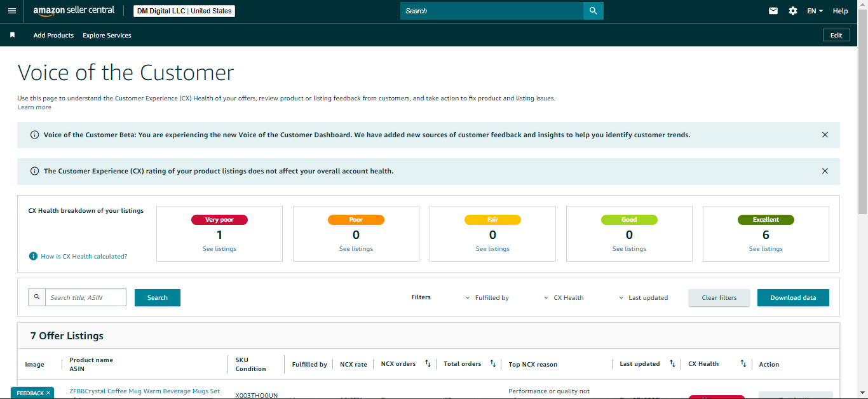Click the Voice of the Customer heading
Screen dimensions: 868x399
[126, 72]
